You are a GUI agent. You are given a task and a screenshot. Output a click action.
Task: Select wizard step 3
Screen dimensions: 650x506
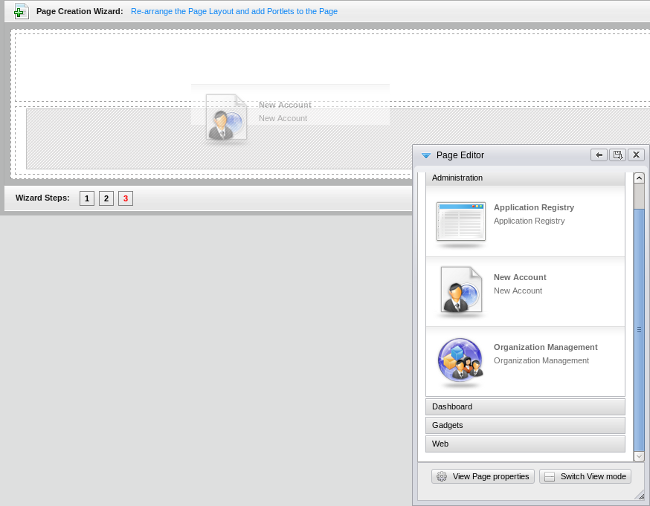click(125, 199)
